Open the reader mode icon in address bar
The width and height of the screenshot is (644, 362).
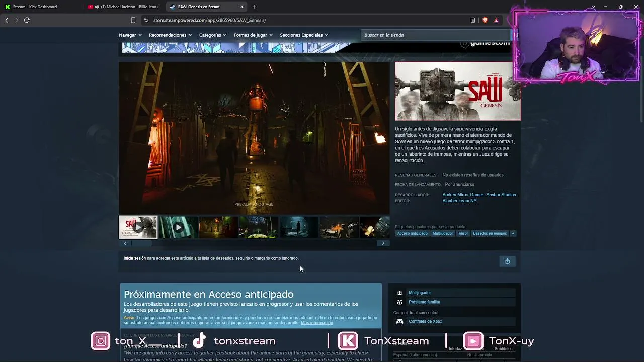tap(473, 20)
